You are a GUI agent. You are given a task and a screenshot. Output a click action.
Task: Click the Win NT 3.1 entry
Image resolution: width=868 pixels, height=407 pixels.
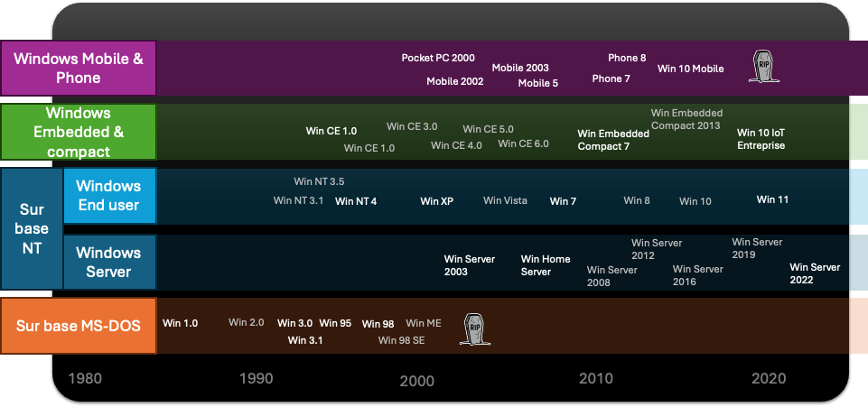(x=298, y=200)
